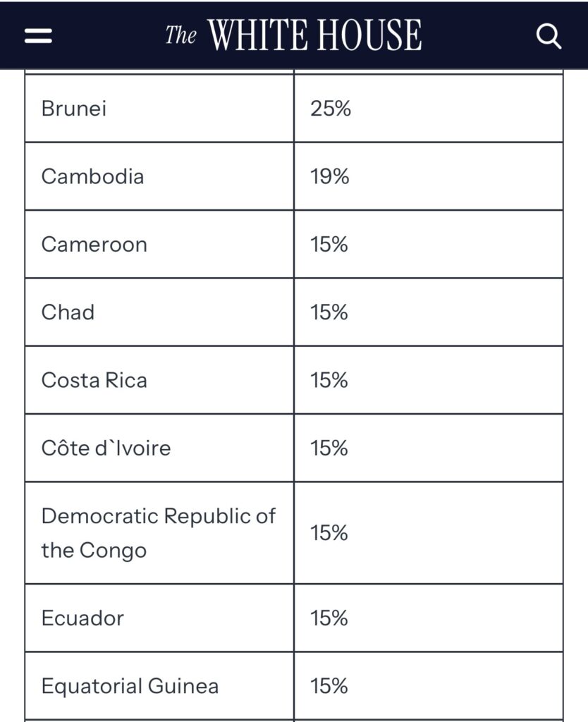Click the search magnifier icon
Viewport: 588px width, 722px height.
tap(549, 36)
